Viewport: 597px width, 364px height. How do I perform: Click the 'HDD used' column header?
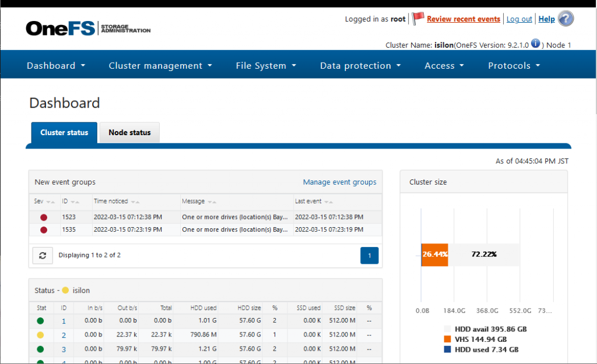pyautogui.click(x=203, y=308)
